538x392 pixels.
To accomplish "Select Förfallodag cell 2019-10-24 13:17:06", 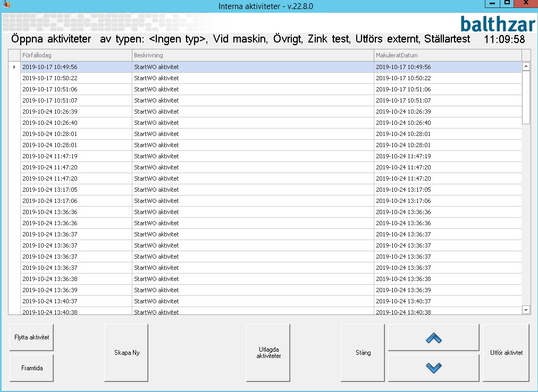I will 76,201.
